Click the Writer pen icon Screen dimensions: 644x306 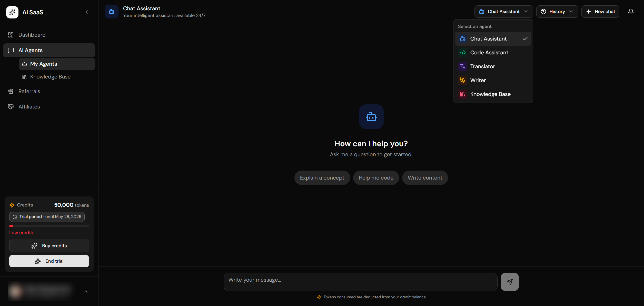[463, 80]
